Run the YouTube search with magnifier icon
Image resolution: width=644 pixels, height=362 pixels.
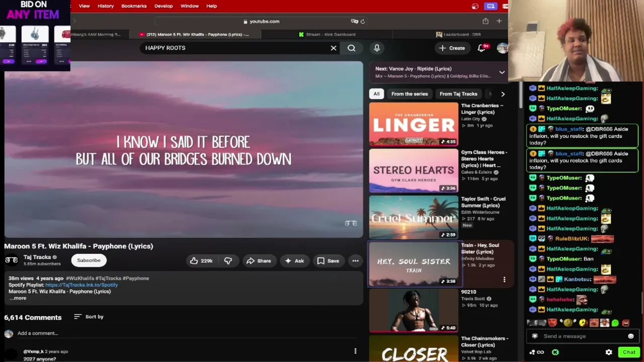point(351,48)
